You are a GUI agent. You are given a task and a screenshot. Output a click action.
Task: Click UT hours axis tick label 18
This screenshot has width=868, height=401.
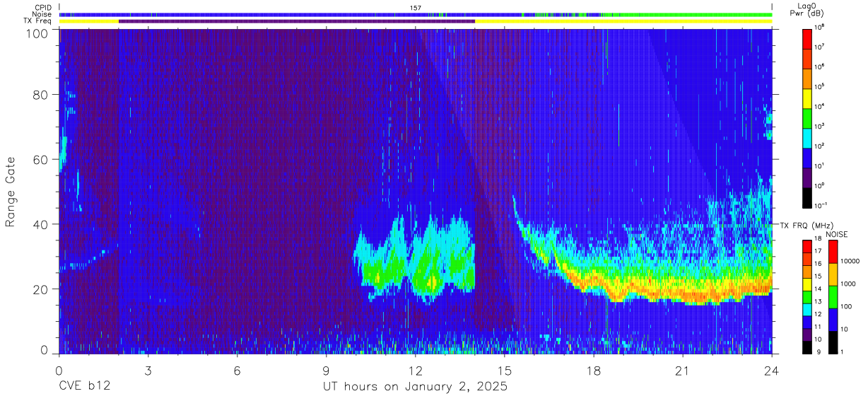(594, 371)
